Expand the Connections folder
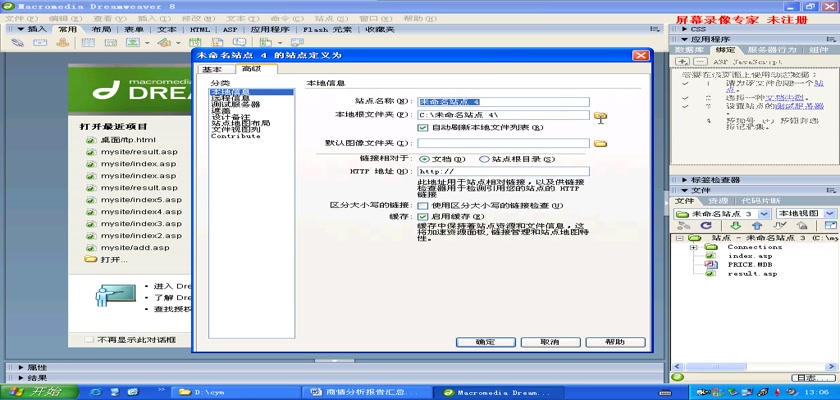 tap(693, 247)
